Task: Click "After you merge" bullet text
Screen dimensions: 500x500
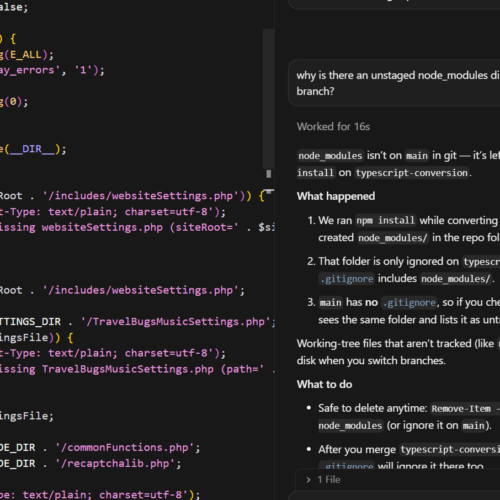Action: tap(357, 449)
